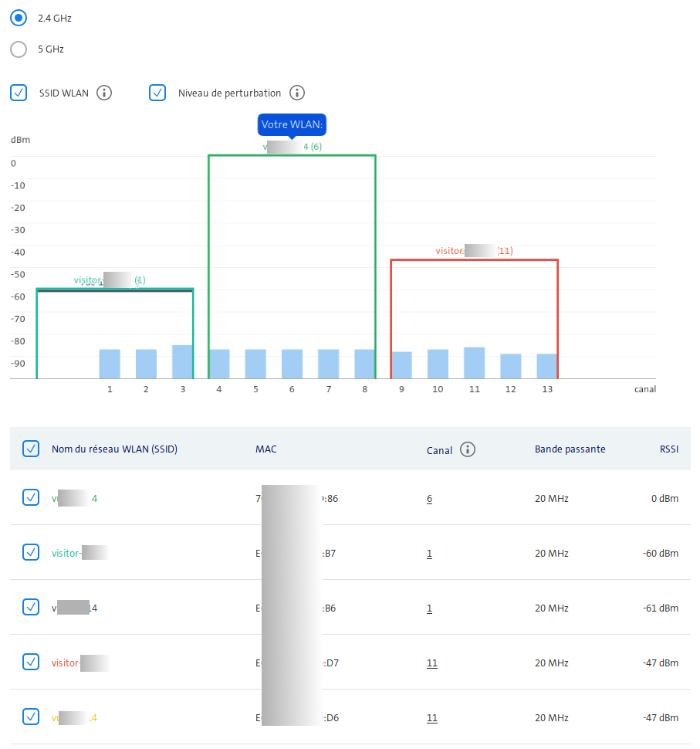Click info icon beside Niveau de perturbation
The image size is (700, 749).
point(297,93)
